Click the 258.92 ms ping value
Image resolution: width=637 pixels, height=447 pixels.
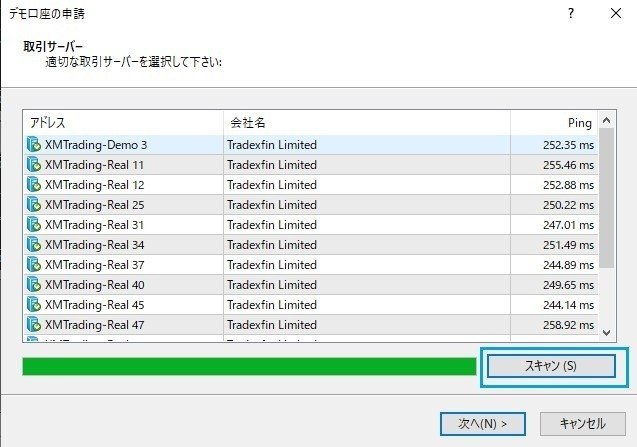[x=568, y=324]
